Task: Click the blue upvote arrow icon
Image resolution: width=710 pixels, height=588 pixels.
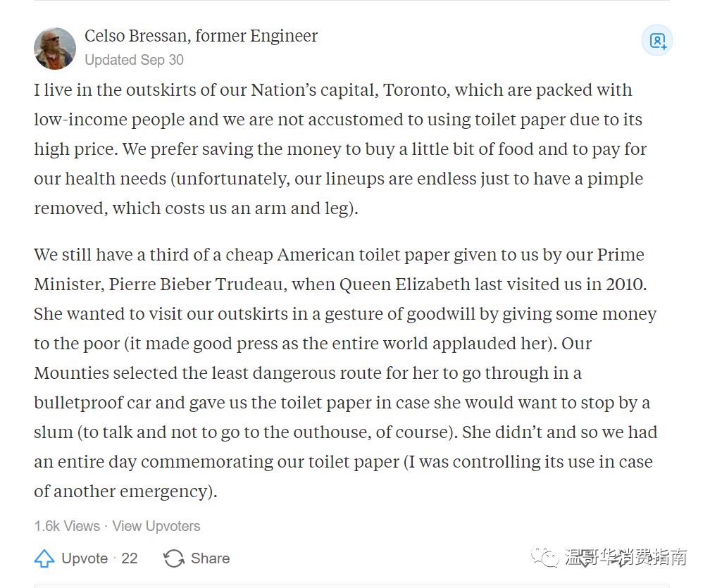Action: tap(44, 558)
